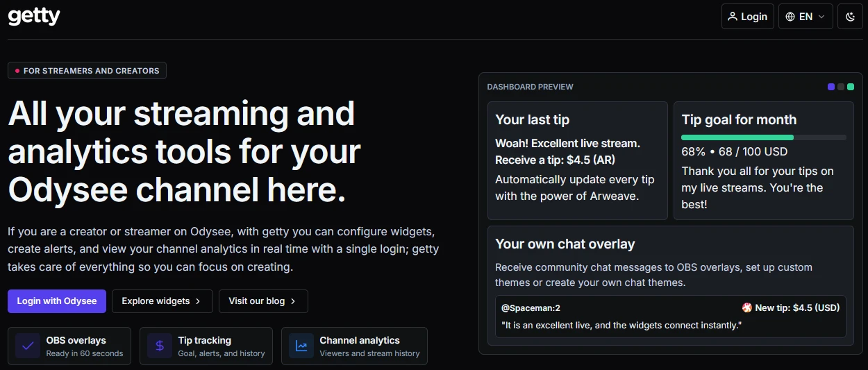This screenshot has height=370, width=868.
Task: Click the chevron arrow next to EN
Action: 821,17
